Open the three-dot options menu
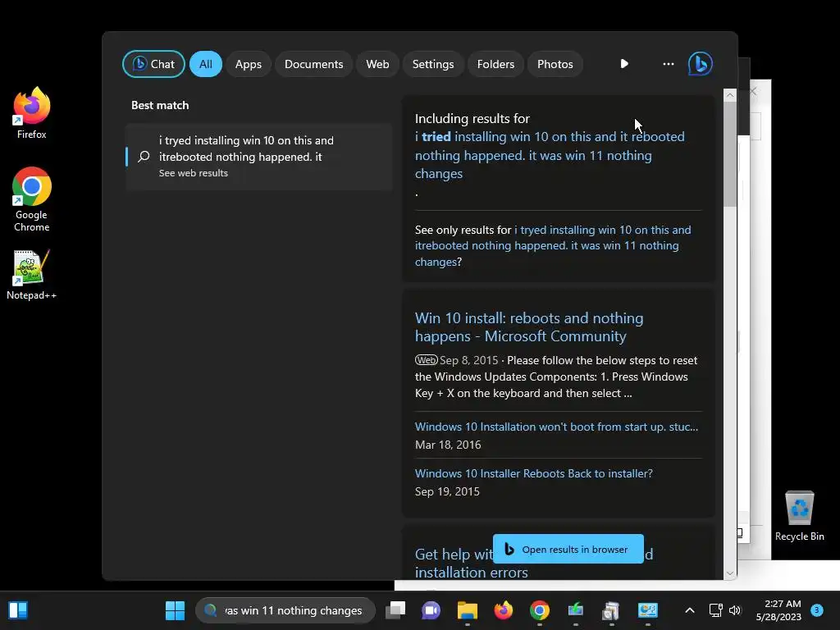Image resolution: width=840 pixels, height=630 pixels. 668,64
